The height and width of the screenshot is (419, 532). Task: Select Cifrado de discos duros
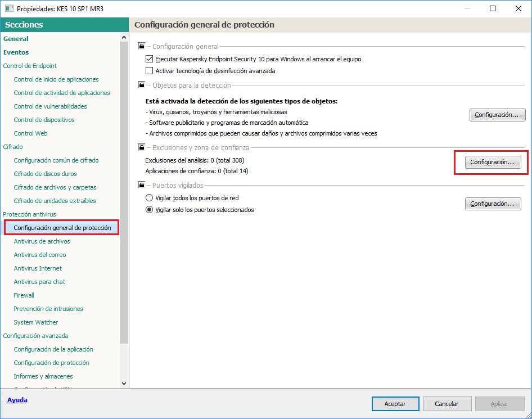click(45, 174)
